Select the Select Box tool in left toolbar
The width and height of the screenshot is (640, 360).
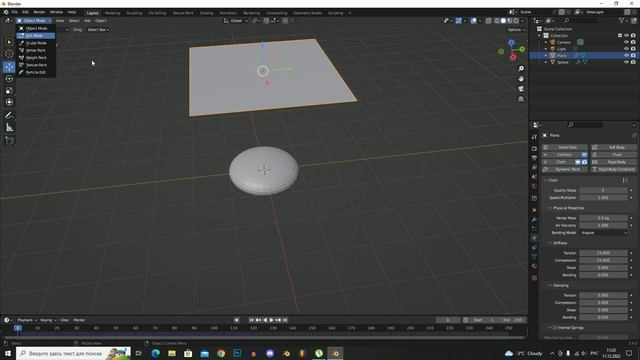click(9, 42)
